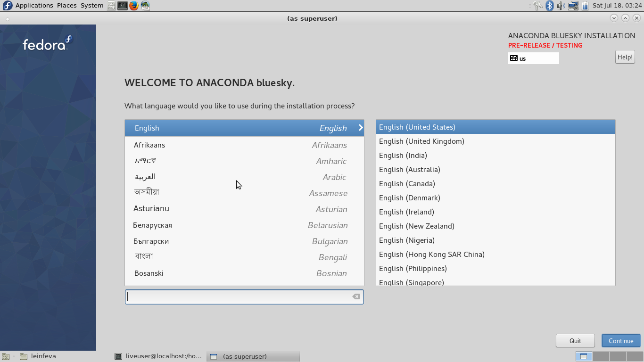Switch to the liveuser@localhost terminal window

tap(159, 356)
